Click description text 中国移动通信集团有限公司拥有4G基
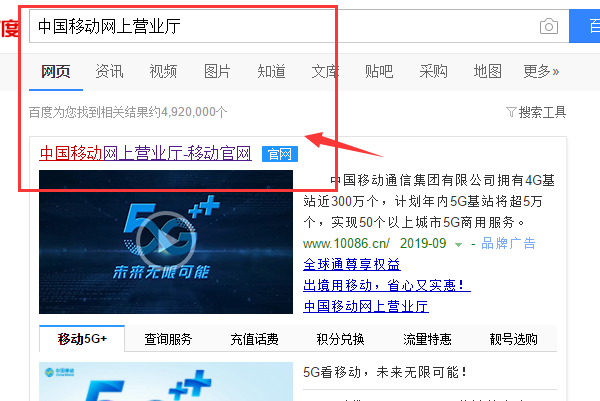This screenshot has width=600, height=401. (x=442, y=180)
